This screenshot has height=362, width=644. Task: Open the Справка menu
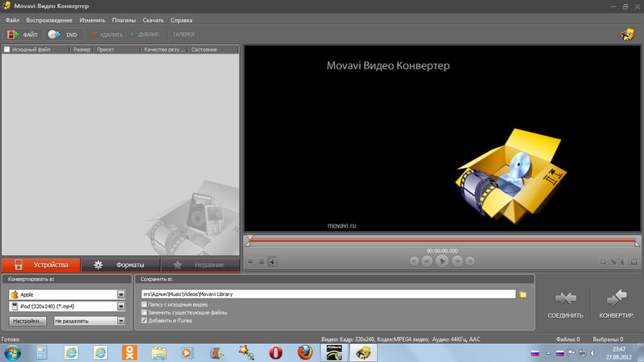[181, 20]
